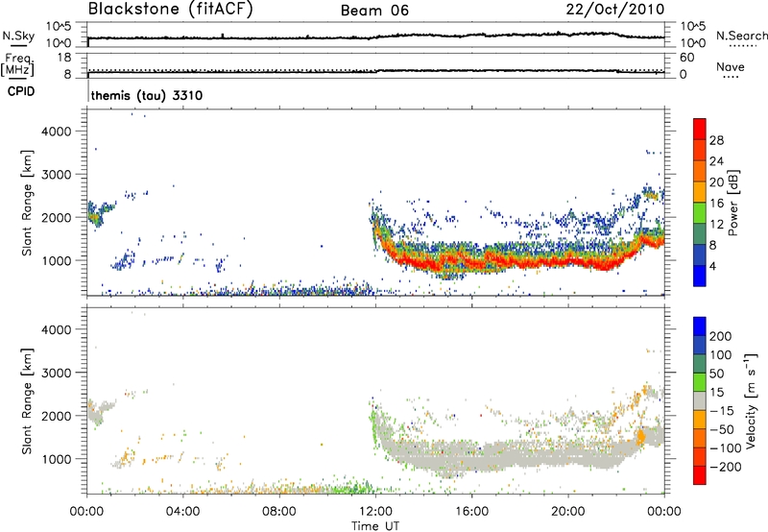Viewport: 768px width, 532px height.
Task: Select the 1000 tick in the power panel
Action: coord(57,260)
